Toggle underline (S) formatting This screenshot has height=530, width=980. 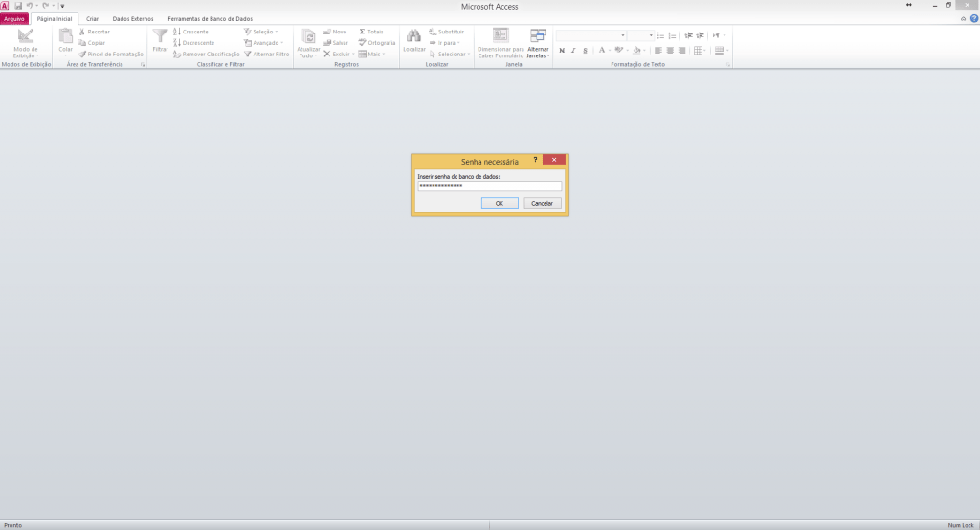[x=585, y=51]
